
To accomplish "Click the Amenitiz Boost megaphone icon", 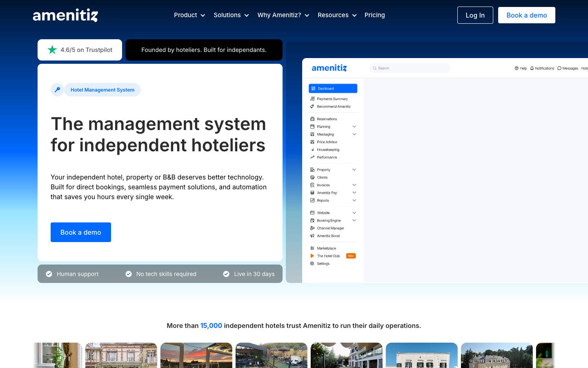I will [x=312, y=236].
